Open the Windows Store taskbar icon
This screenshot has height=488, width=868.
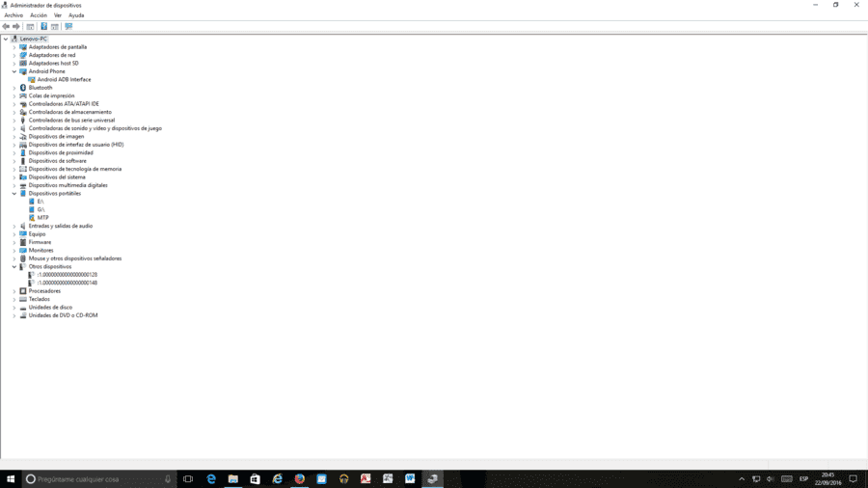click(x=255, y=479)
